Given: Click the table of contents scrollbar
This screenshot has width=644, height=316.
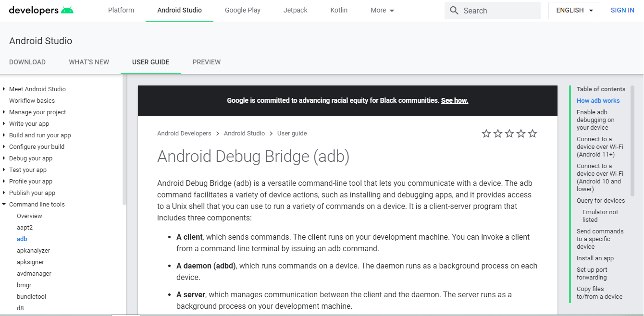Looking at the screenshot, I should tap(632, 141).
